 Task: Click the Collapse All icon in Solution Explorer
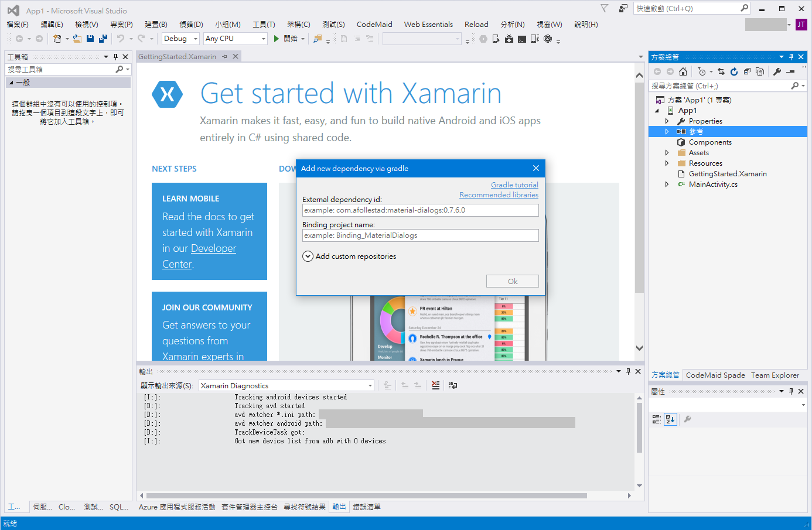tap(747, 71)
